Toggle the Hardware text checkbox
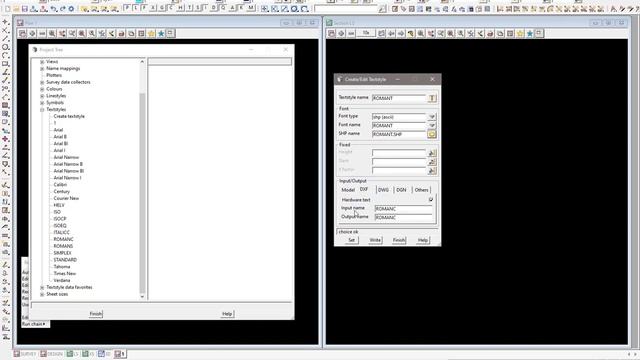The height and width of the screenshot is (360, 640). click(431, 200)
